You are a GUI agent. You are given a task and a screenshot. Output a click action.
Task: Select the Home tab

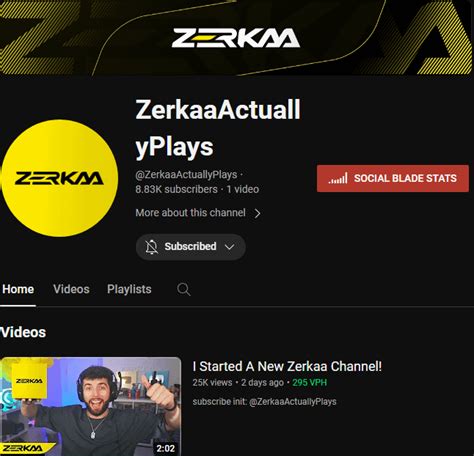[18, 289]
